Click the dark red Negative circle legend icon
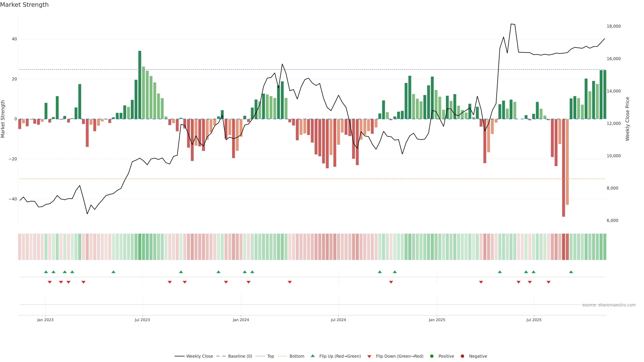 462,356
